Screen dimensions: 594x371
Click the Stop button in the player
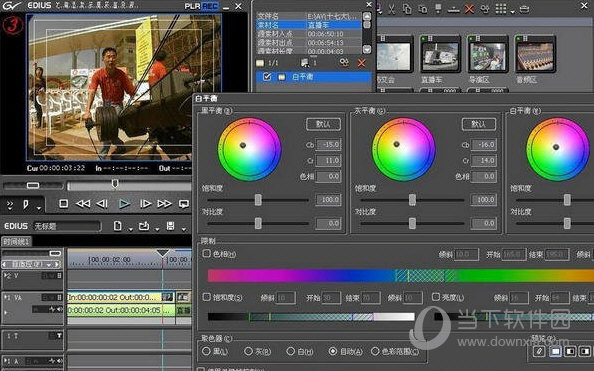coord(64,204)
